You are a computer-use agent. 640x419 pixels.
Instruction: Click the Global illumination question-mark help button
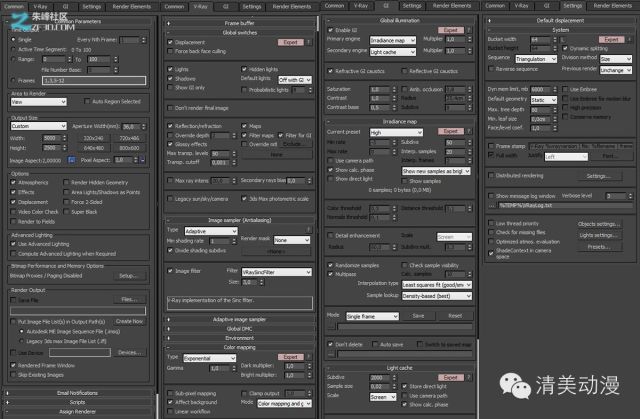click(x=469, y=30)
